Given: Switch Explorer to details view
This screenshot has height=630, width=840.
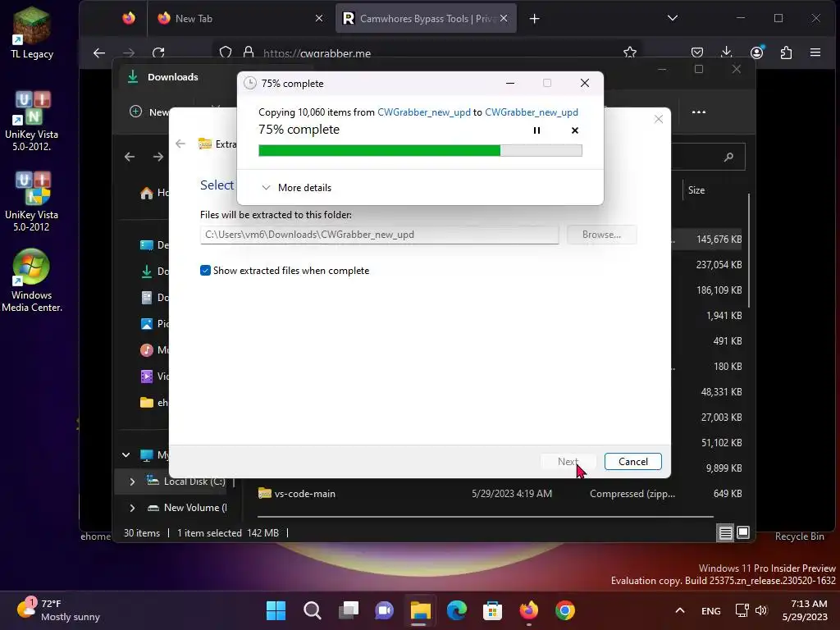Looking at the screenshot, I should coord(725,532).
